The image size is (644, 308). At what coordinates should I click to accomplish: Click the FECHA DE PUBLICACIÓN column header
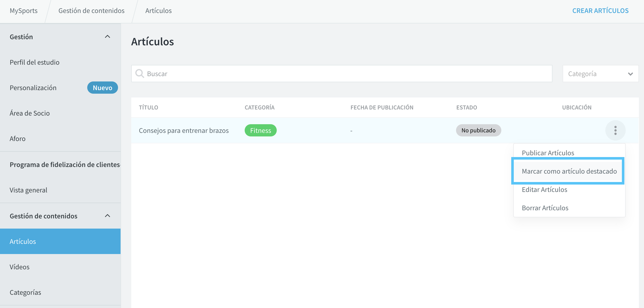click(382, 107)
